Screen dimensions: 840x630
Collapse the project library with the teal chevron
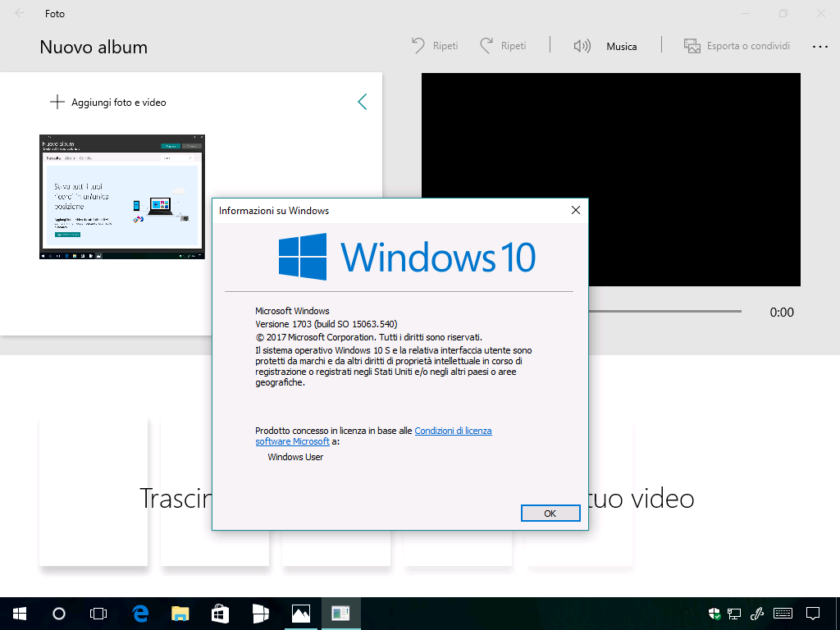coord(362,102)
